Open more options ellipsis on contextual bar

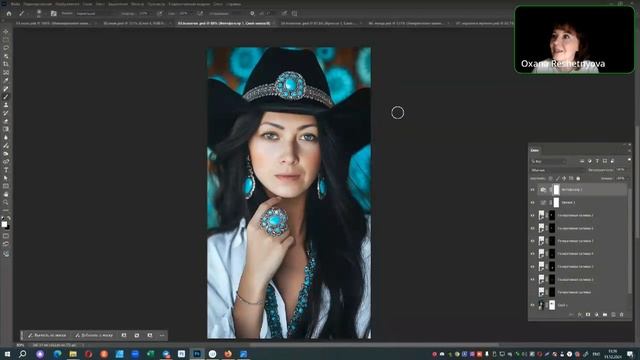pyautogui.click(x=162, y=336)
